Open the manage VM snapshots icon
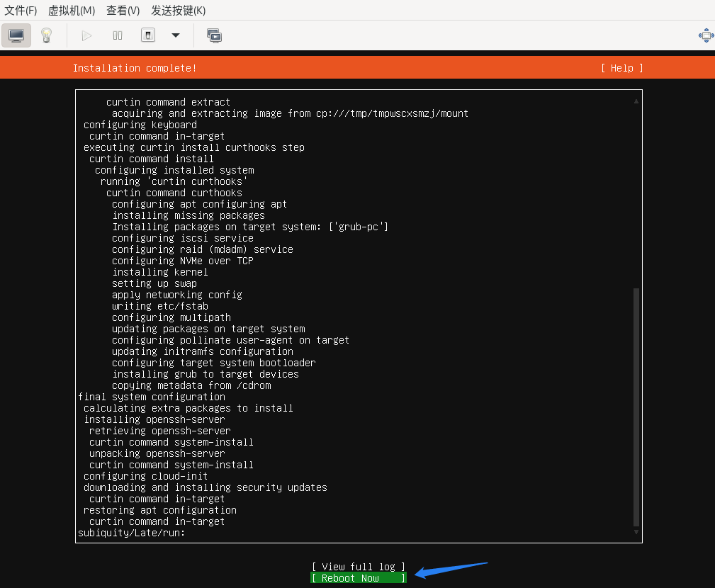This screenshot has width=715, height=588. tap(214, 35)
